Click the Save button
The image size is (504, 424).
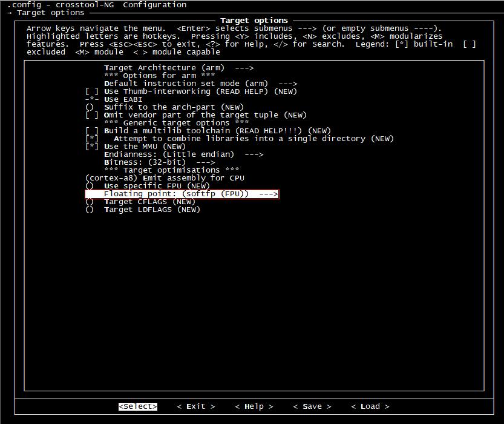pos(312,406)
